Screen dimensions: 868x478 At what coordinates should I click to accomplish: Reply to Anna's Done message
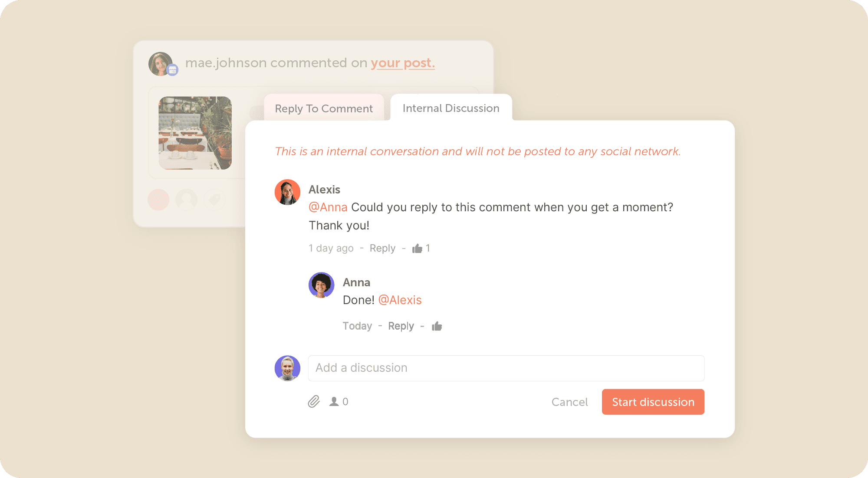coord(401,326)
